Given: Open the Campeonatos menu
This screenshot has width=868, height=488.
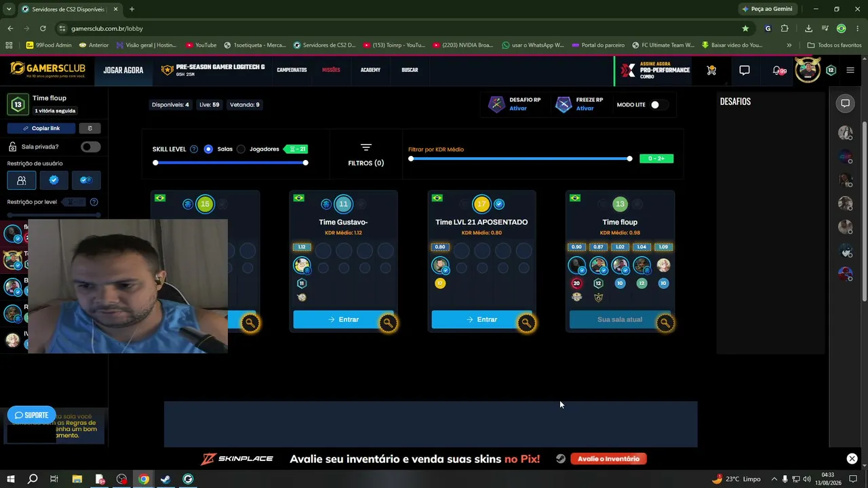Looking at the screenshot, I should click(292, 70).
